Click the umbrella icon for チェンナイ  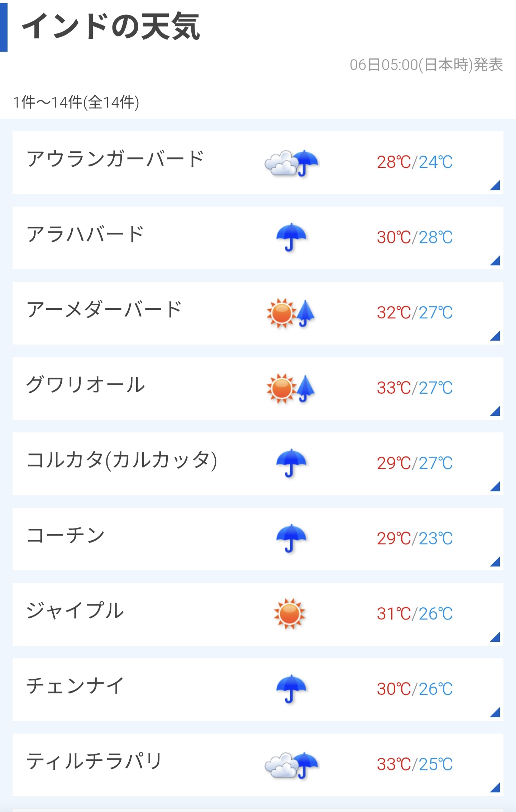(x=291, y=689)
